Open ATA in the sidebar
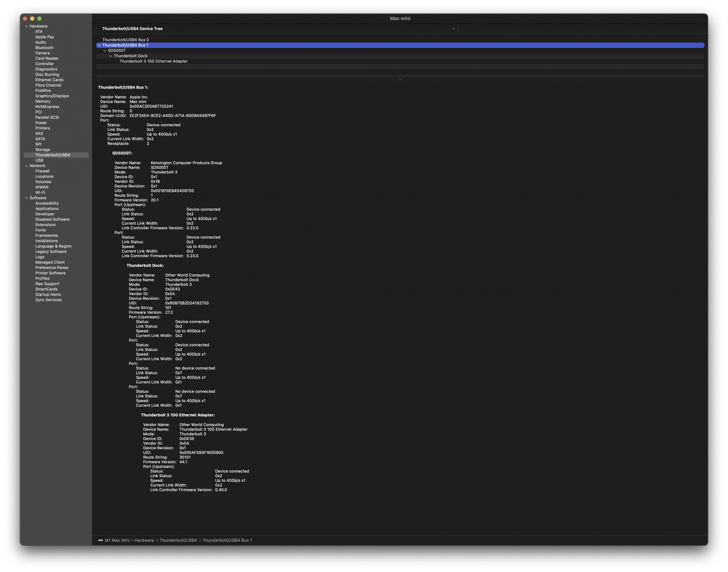This screenshot has height=572, width=728. click(x=39, y=32)
